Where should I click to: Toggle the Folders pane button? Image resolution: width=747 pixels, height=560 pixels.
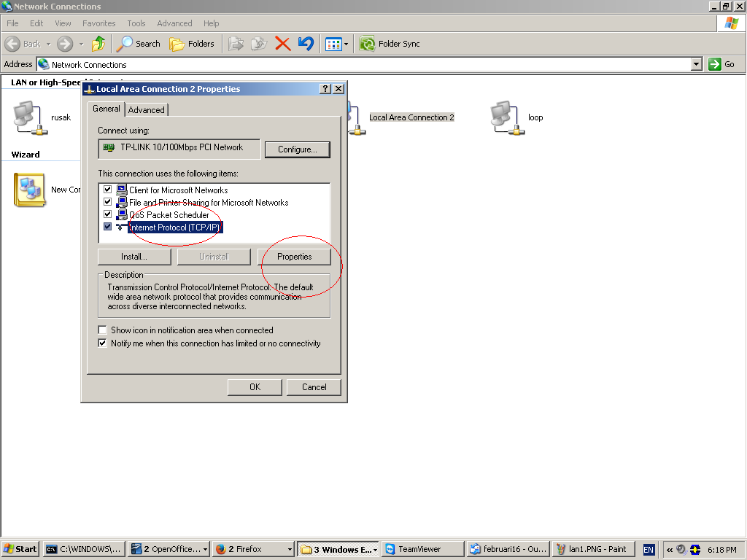coord(192,44)
